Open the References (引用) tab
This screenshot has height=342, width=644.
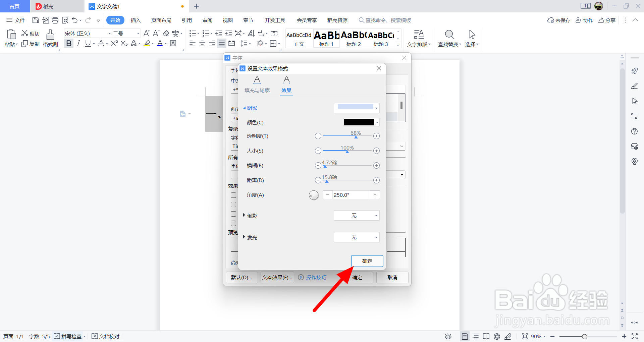point(187,20)
